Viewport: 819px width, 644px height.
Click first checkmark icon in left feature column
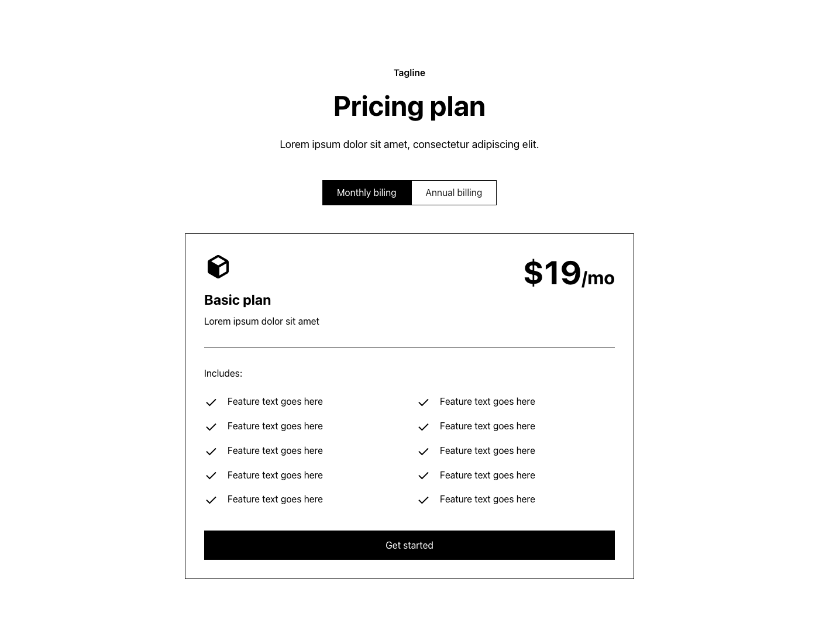pyautogui.click(x=211, y=402)
